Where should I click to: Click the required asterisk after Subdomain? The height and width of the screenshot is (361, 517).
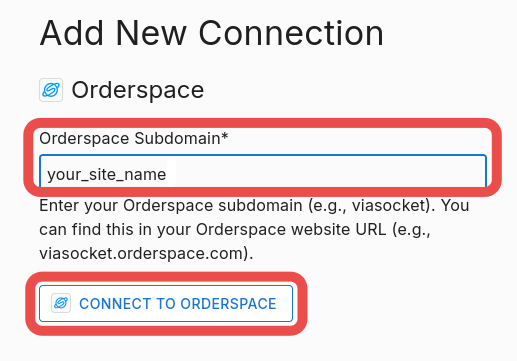click(x=225, y=135)
